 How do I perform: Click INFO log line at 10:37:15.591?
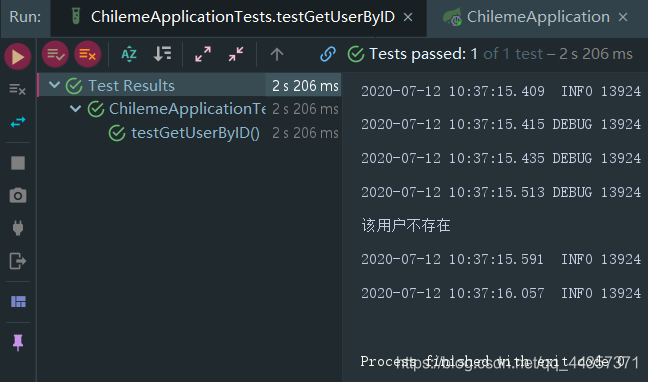tap(501, 259)
